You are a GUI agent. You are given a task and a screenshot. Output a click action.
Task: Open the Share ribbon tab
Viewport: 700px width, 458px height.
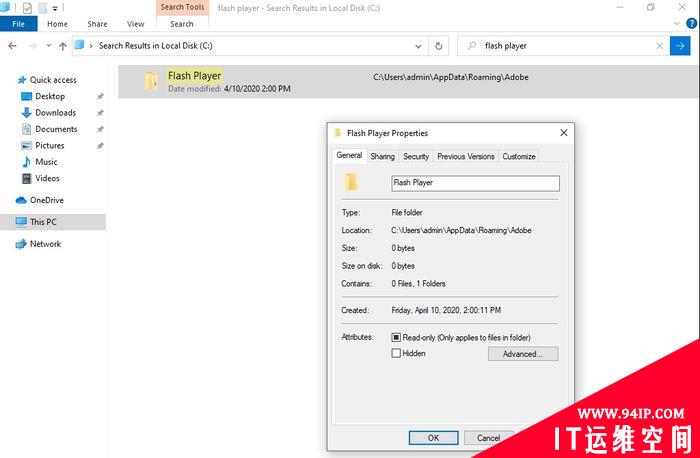(x=97, y=24)
